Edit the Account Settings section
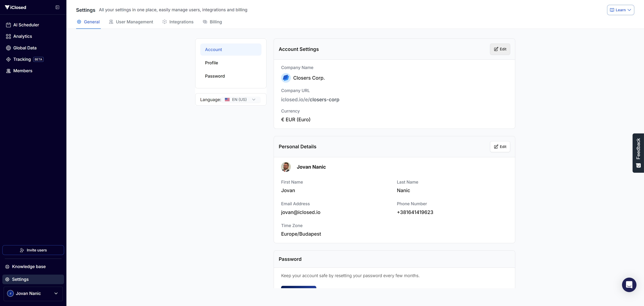This screenshot has width=644, height=306. (x=500, y=49)
